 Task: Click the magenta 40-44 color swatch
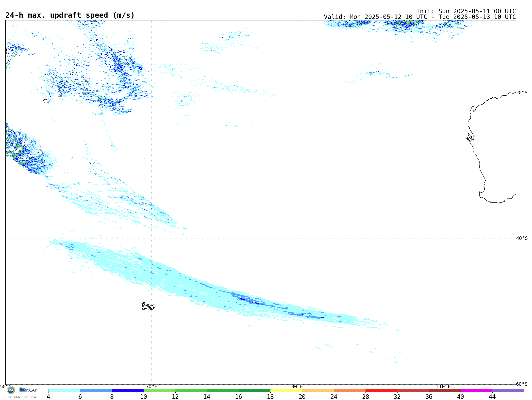476,391
